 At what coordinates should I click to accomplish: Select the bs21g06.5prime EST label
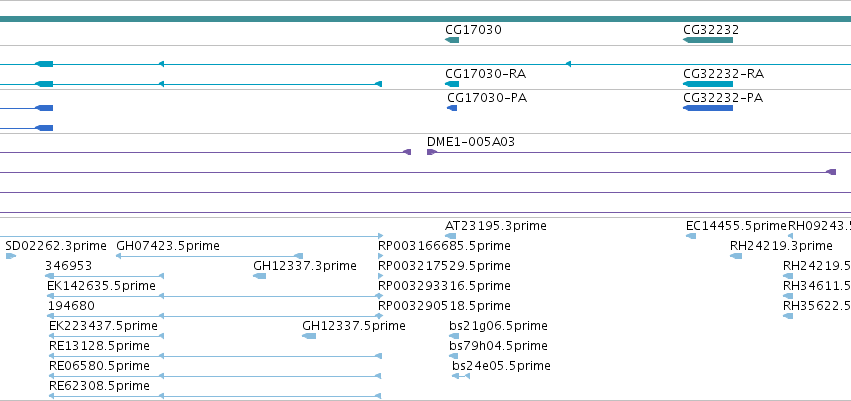point(498,326)
